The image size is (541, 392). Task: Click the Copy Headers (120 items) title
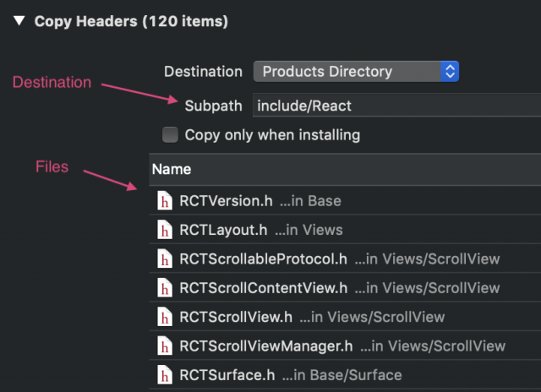point(131,21)
